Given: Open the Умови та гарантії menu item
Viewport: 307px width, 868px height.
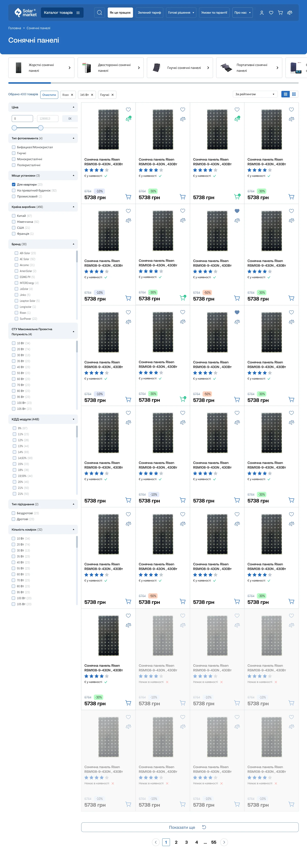Looking at the screenshot, I should pos(214,13).
